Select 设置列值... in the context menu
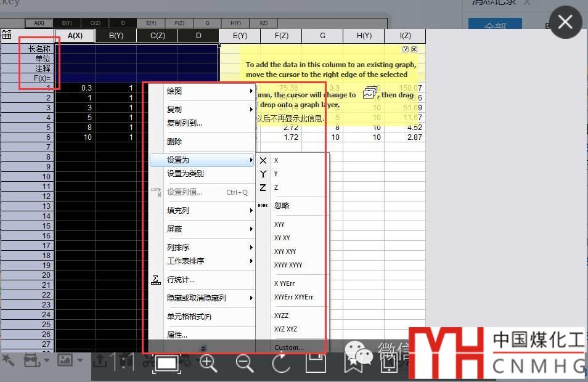Screen dimensions: 588x382 tap(184, 192)
